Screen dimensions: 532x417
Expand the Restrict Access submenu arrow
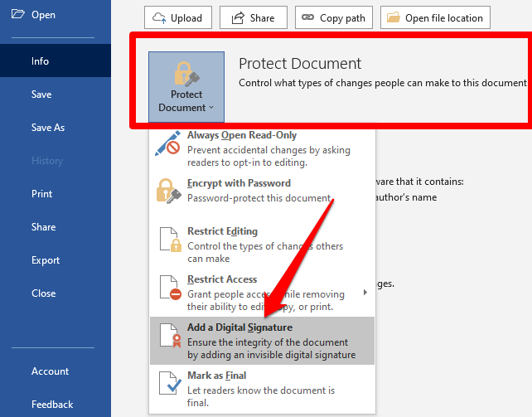point(365,292)
